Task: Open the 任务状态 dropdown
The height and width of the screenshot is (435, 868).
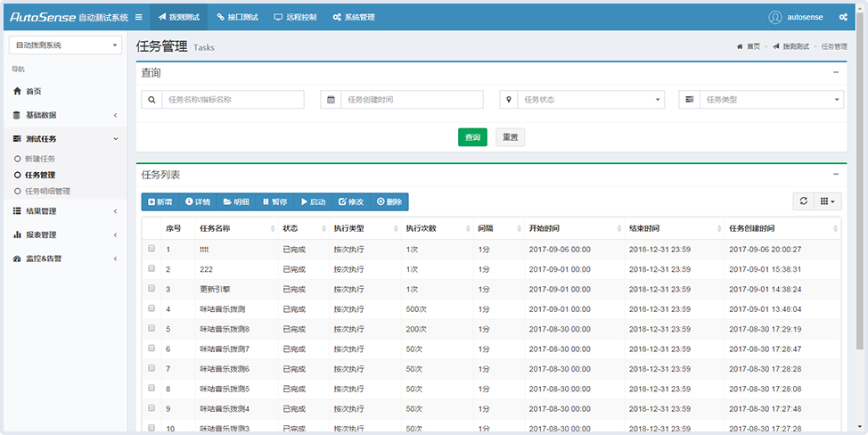Action: (590, 100)
